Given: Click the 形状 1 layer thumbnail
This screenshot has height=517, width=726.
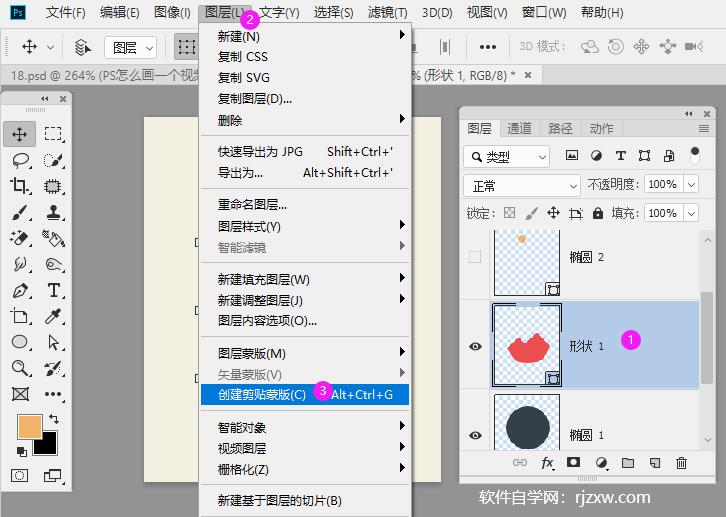Looking at the screenshot, I should pos(527,345).
